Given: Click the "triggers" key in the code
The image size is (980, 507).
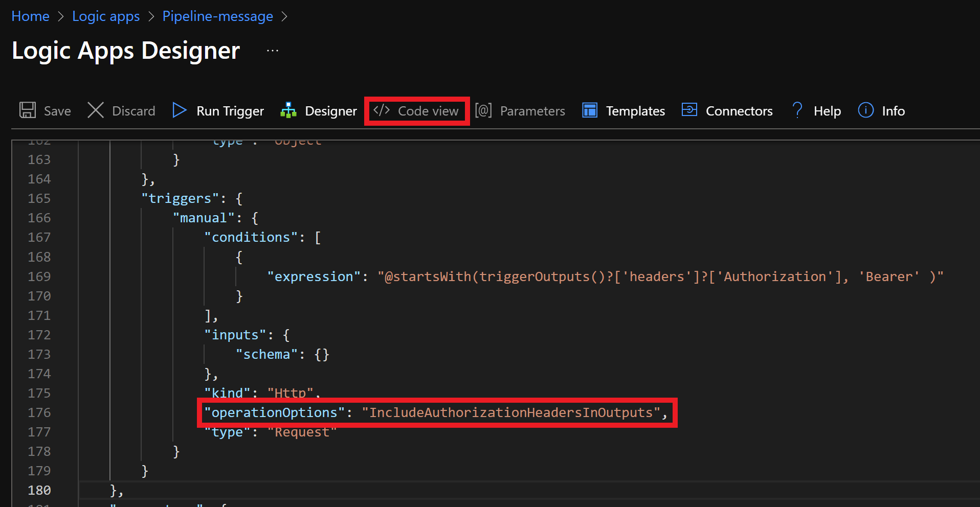Looking at the screenshot, I should pos(180,198).
